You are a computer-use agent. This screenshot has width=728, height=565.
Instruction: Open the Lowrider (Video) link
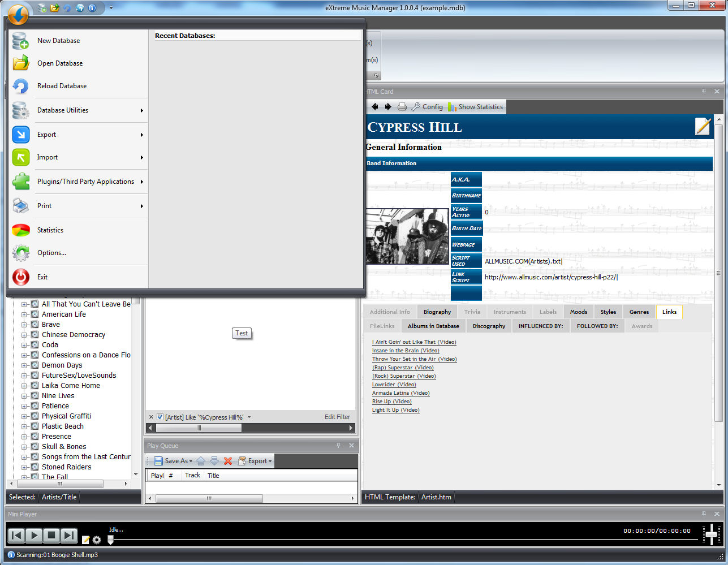[394, 385]
